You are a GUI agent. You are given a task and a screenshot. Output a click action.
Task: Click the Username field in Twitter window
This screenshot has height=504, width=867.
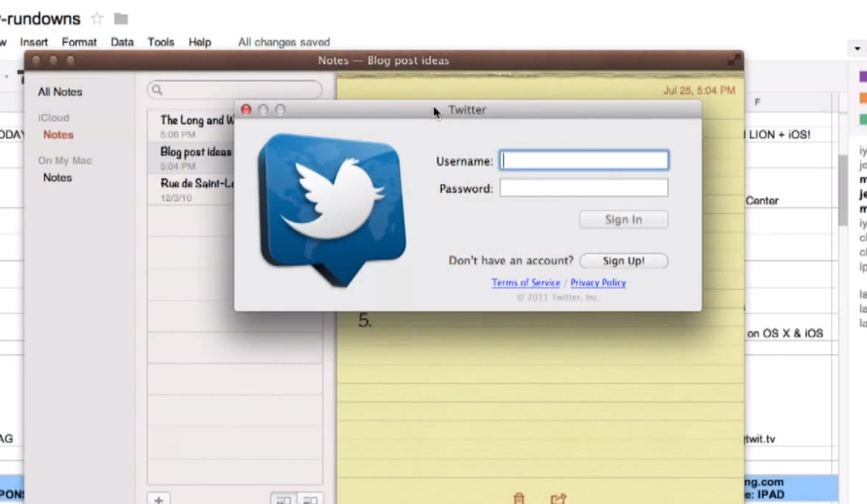tap(584, 161)
